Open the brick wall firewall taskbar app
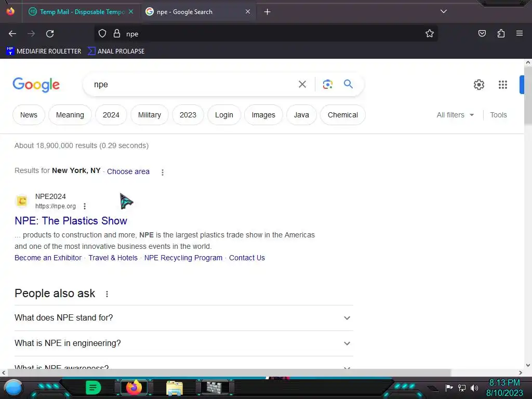 [x=215, y=388]
